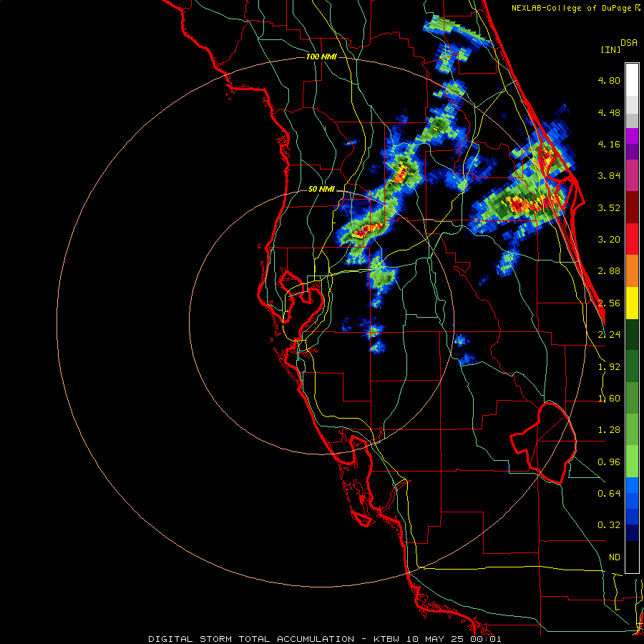Click the 0.32 legend value
The width and height of the screenshot is (644, 644).
click(609, 525)
